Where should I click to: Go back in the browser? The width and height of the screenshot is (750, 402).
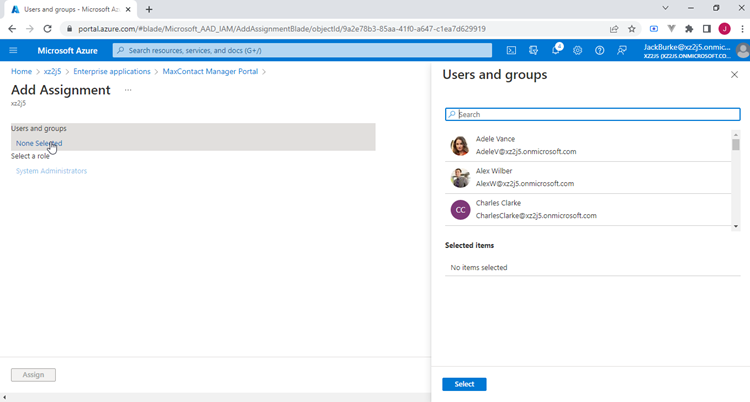(x=12, y=29)
